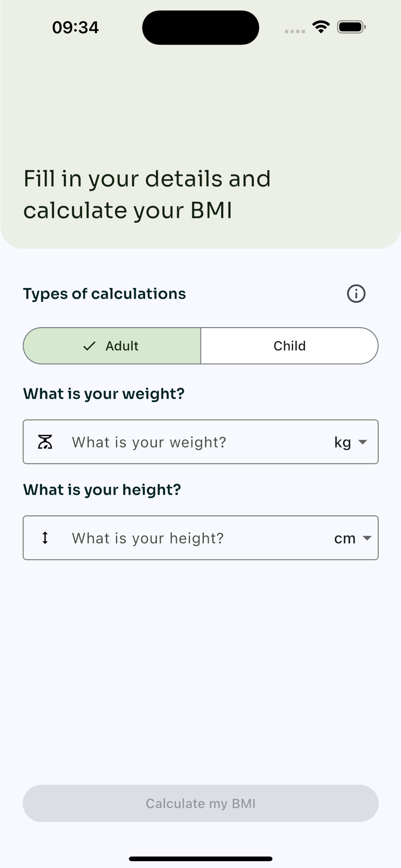Viewport: 401px width, 868px height.
Task: Tap the home indicator bar
Action: pos(200,859)
